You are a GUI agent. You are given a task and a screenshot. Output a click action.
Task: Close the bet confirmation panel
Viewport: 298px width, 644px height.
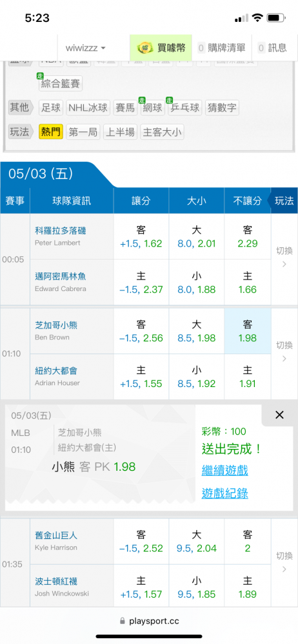click(x=279, y=415)
